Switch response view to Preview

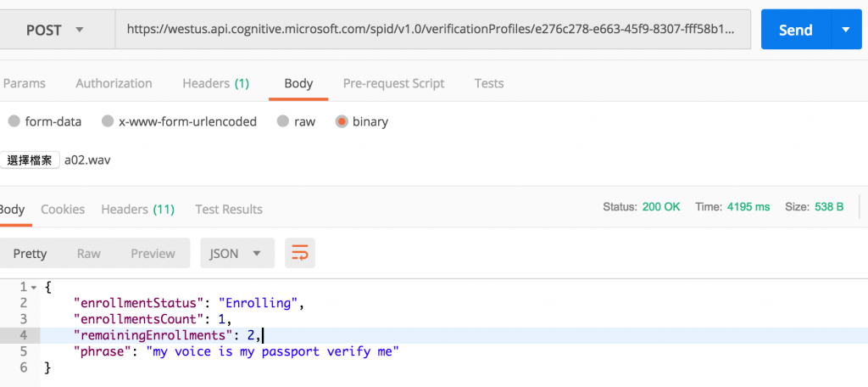coord(153,254)
